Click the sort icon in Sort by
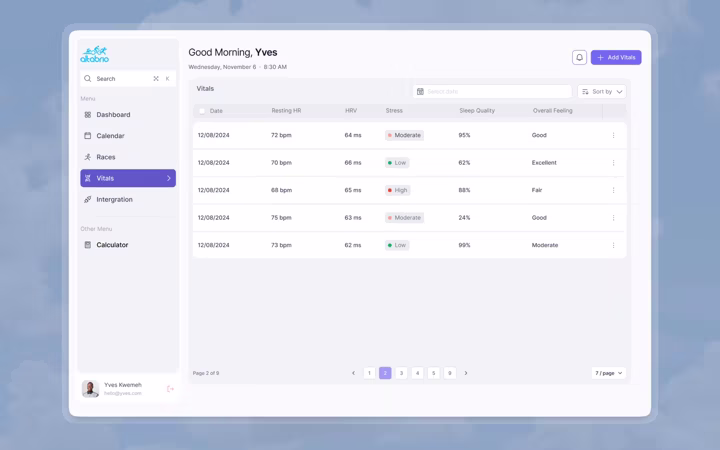Image resolution: width=720 pixels, height=450 pixels. click(x=585, y=92)
